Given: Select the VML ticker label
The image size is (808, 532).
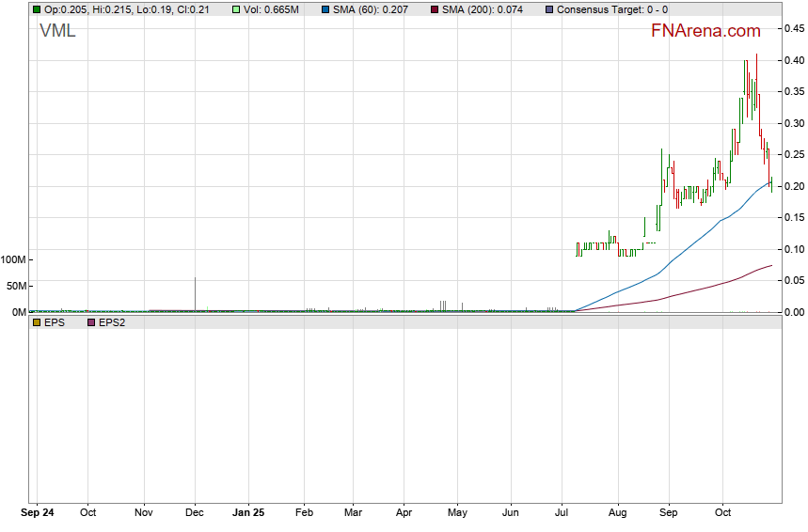Looking at the screenshot, I should pyautogui.click(x=57, y=31).
